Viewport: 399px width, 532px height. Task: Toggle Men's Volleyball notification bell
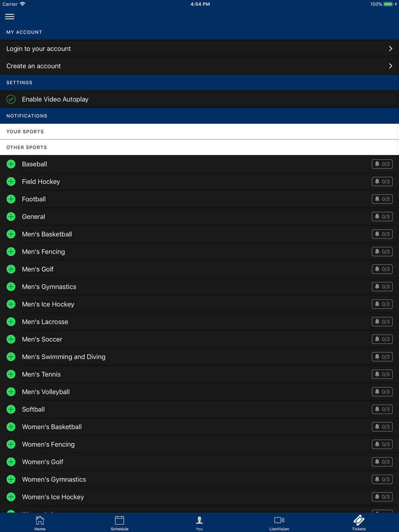(x=382, y=392)
